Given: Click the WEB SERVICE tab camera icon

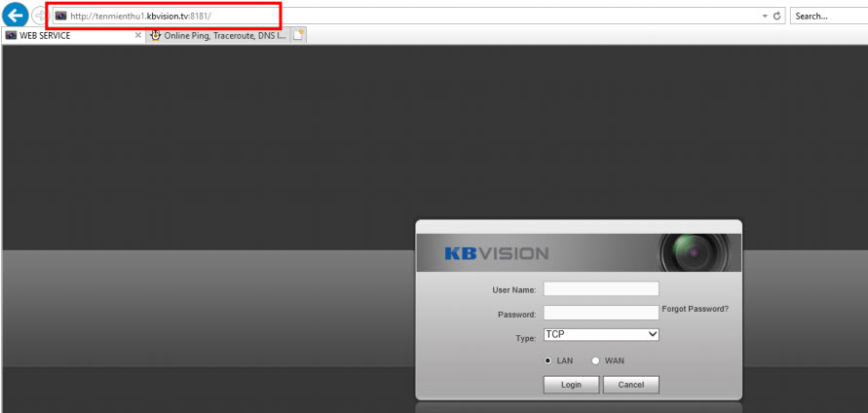Looking at the screenshot, I should point(11,35).
